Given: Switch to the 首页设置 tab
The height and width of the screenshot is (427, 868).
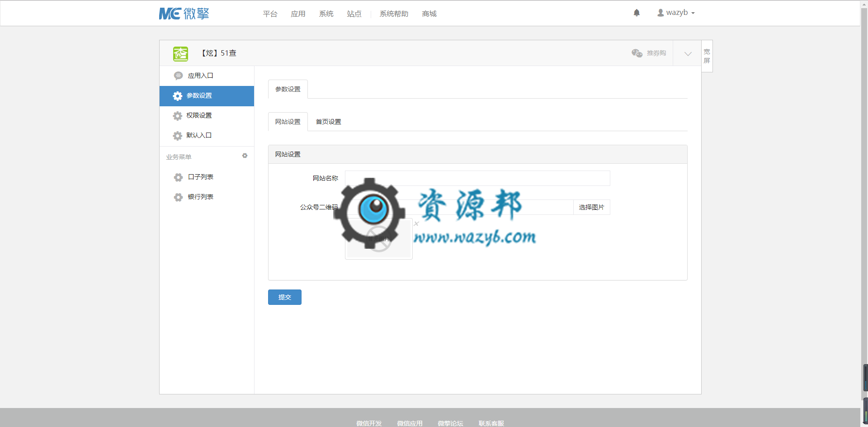Looking at the screenshot, I should pos(328,122).
